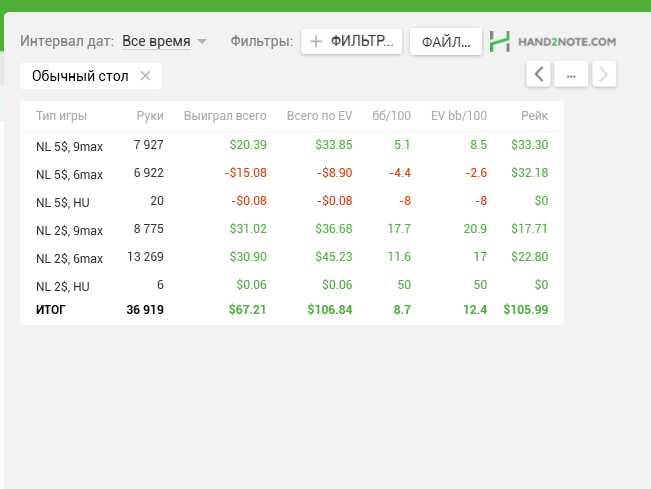Click the plus ФИЛЬТР add filter button
Viewport: 651px width, 489px height.
coord(352,42)
